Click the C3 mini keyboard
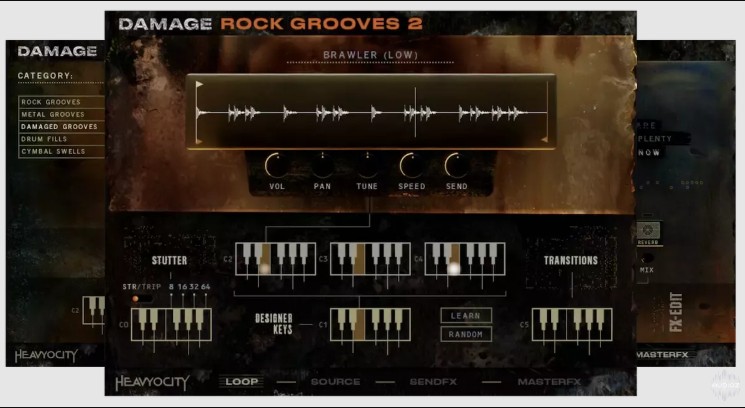 (x=370, y=259)
